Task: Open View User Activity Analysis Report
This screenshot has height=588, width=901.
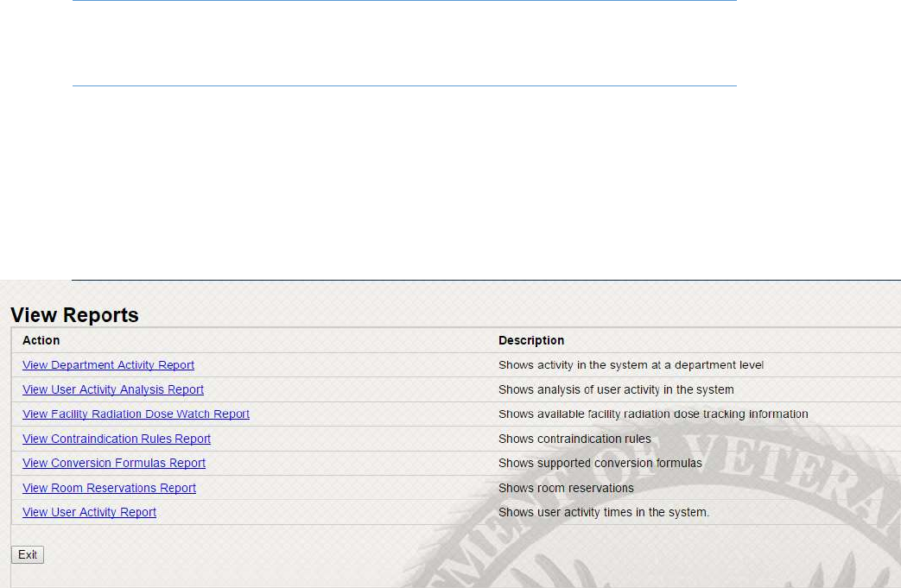Action: [112, 390]
